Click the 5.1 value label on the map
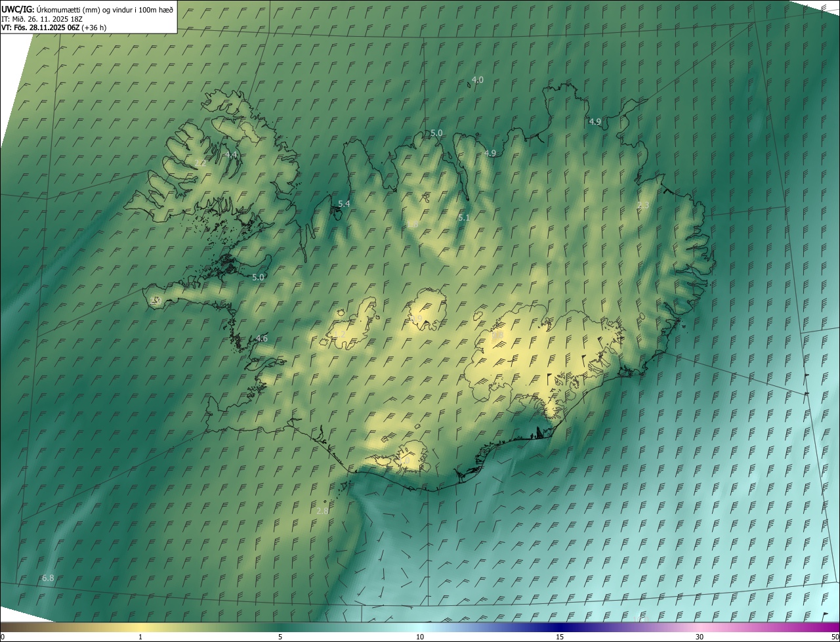This screenshot has height=642, width=840. coord(463,217)
